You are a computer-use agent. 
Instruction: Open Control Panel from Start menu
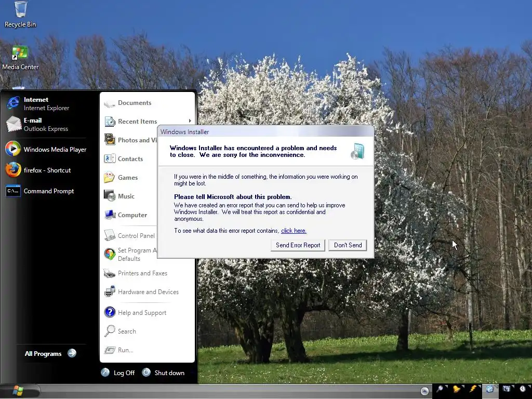(x=129, y=235)
